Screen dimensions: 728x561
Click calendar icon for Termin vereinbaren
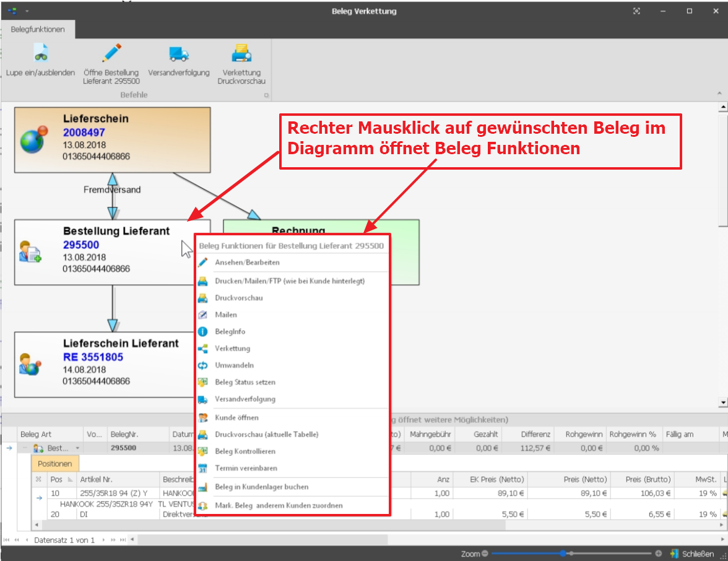(x=203, y=468)
